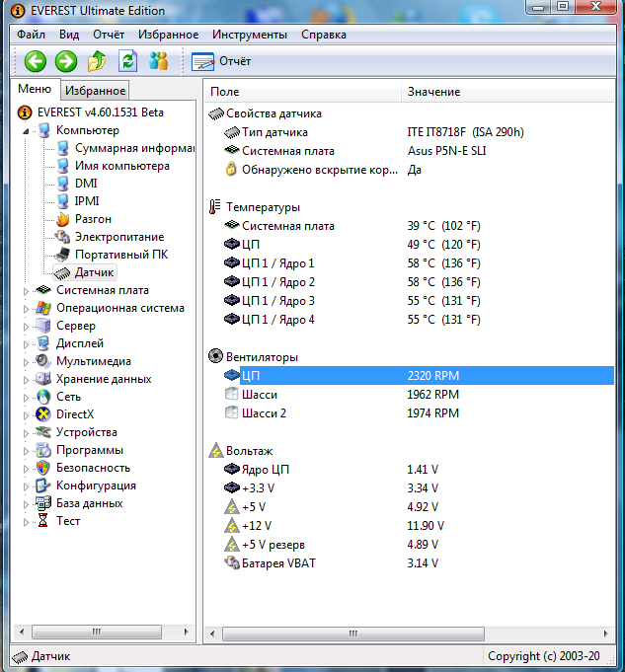Viewport: 625px width, 672px height.
Task: Click the green Forward arrow toolbar icon
Action: pyautogui.click(x=66, y=61)
